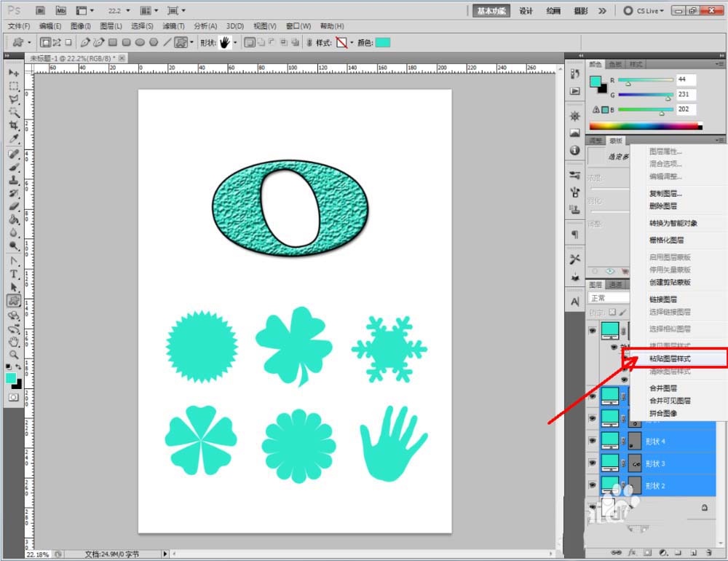Select the Crop tool in toolbox

[13, 126]
